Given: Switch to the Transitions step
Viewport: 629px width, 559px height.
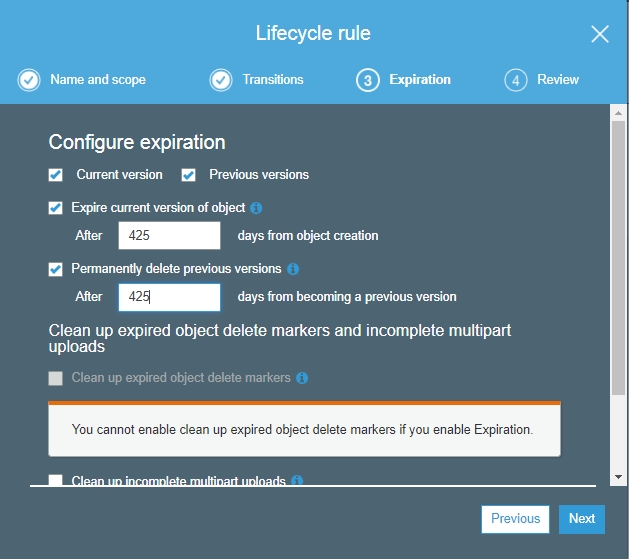Looking at the screenshot, I should (272, 80).
